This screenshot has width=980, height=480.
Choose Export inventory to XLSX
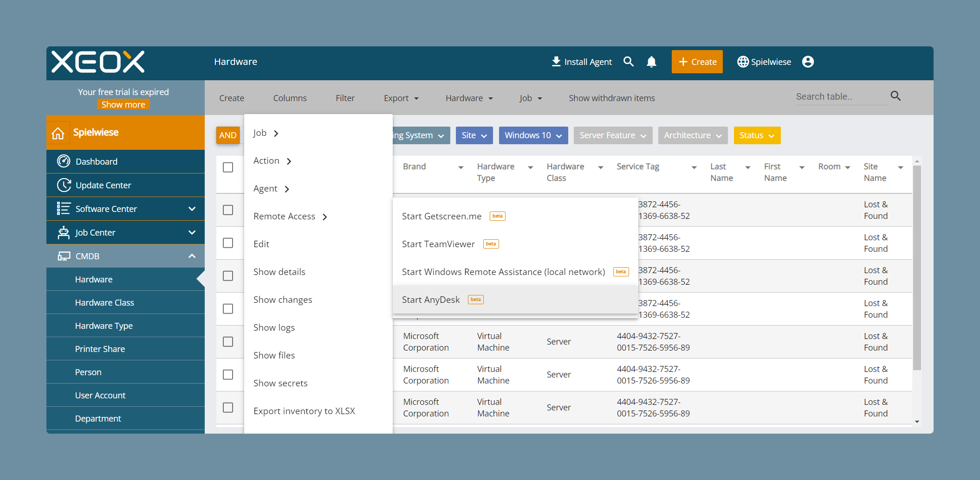(x=318, y=411)
